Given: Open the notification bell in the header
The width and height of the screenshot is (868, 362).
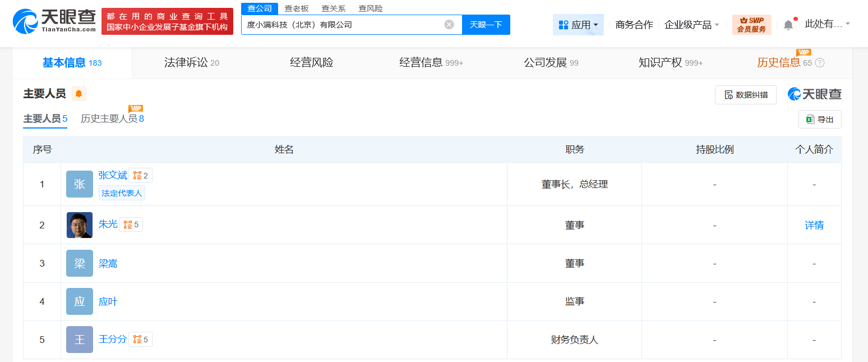Looking at the screenshot, I should click(788, 25).
